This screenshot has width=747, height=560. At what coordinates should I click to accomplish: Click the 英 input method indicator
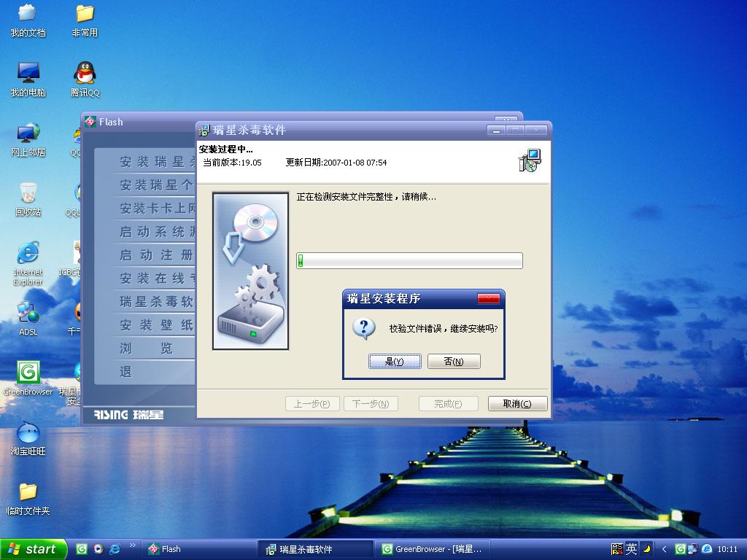tap(631, 549)
